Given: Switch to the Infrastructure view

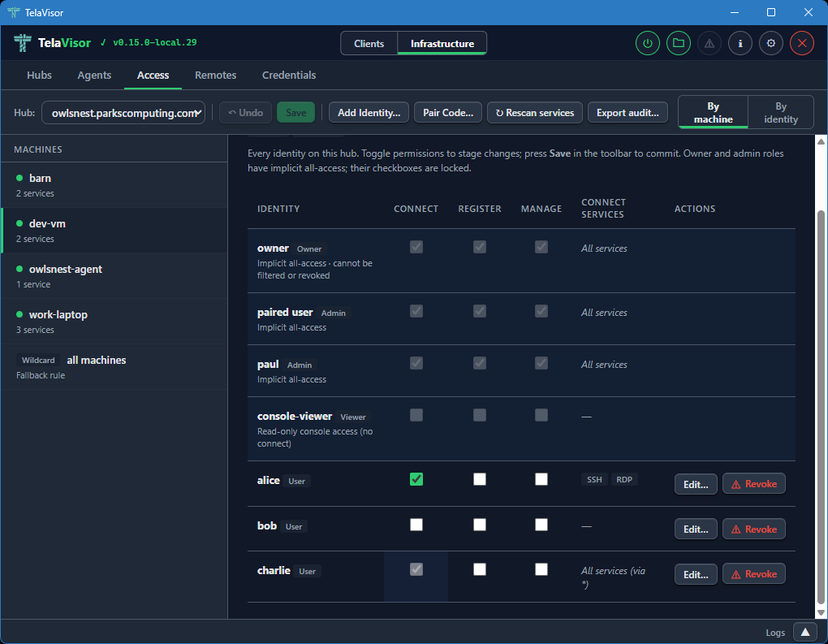Looking at the screenshot, I should click(442, 43).
